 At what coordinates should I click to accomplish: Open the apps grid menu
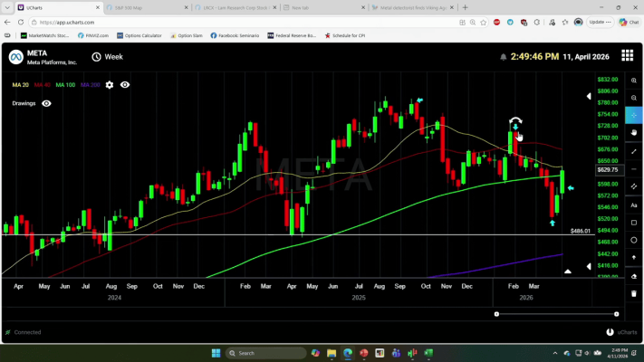[627, 56]
